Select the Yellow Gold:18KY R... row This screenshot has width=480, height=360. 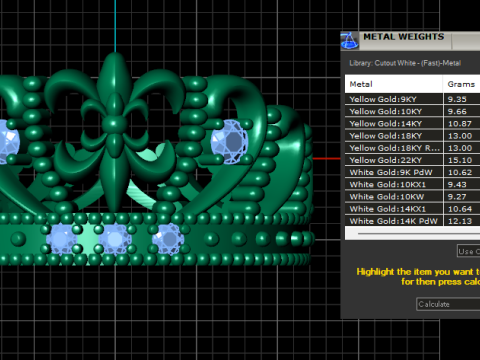point(412,148)
